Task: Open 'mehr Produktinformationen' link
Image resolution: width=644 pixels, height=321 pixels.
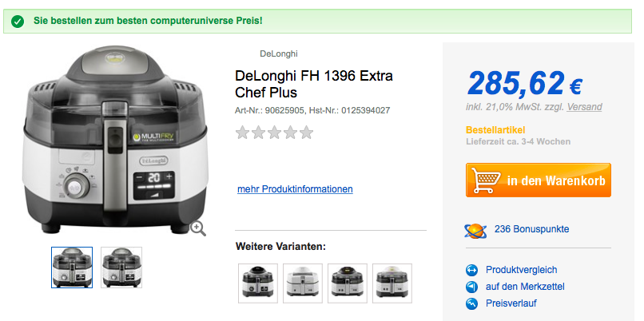Action: point(295,189)
